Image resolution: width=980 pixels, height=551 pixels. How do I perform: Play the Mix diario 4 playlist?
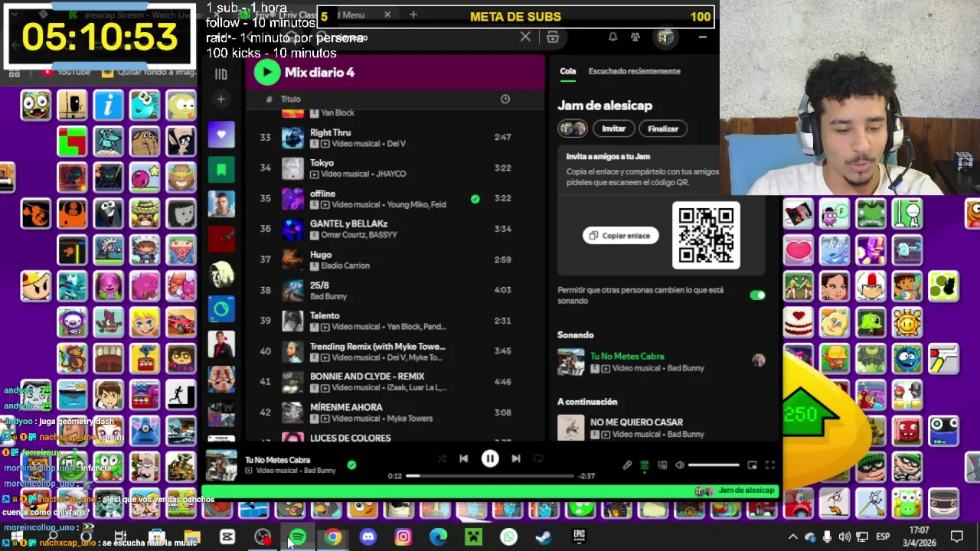pyautogui.click(x=266, y=72)
